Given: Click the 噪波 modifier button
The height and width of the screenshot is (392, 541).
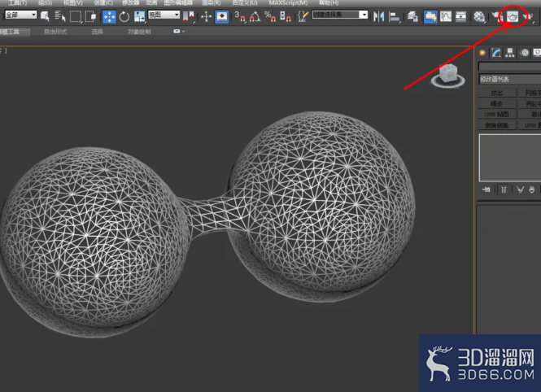Looking at the screenshot, I should click(497, 104).
